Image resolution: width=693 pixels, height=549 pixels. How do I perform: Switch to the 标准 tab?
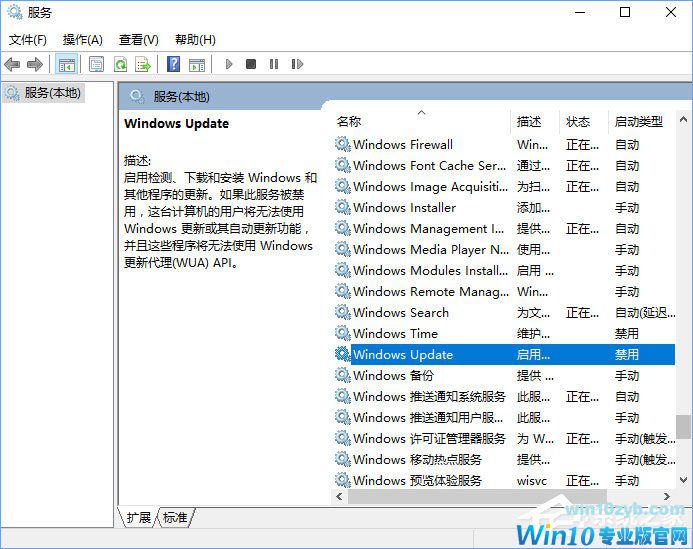click(175, 517)
